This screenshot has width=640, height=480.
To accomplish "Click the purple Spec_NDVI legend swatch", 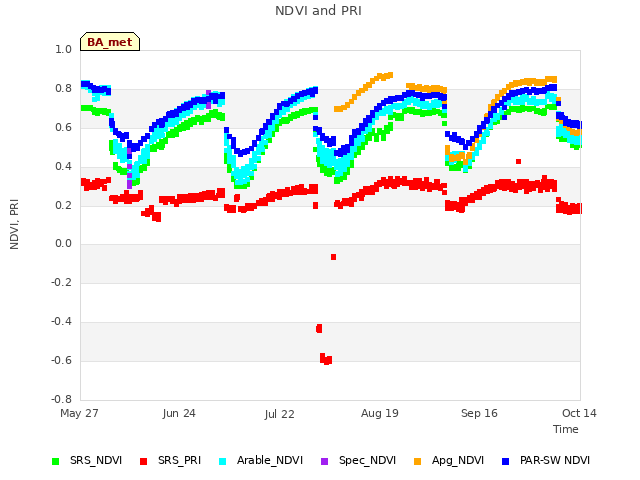I will (324, 461).
